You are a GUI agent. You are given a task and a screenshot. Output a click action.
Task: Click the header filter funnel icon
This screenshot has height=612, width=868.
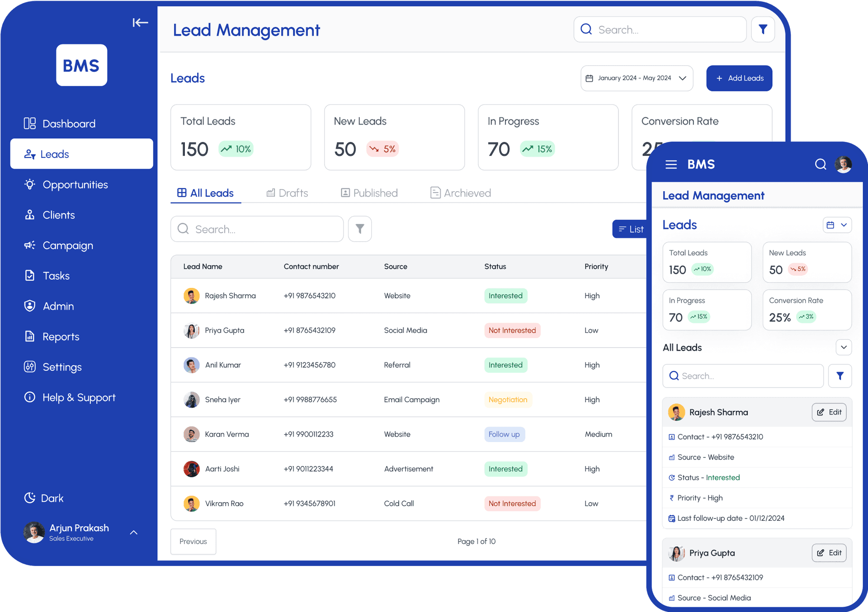(x=763, y=30)
